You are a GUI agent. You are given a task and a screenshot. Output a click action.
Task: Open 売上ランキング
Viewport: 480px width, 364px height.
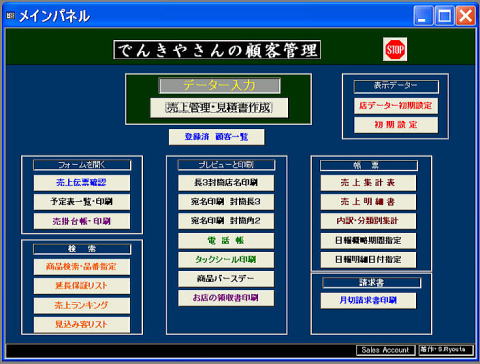tap(82, 305)
